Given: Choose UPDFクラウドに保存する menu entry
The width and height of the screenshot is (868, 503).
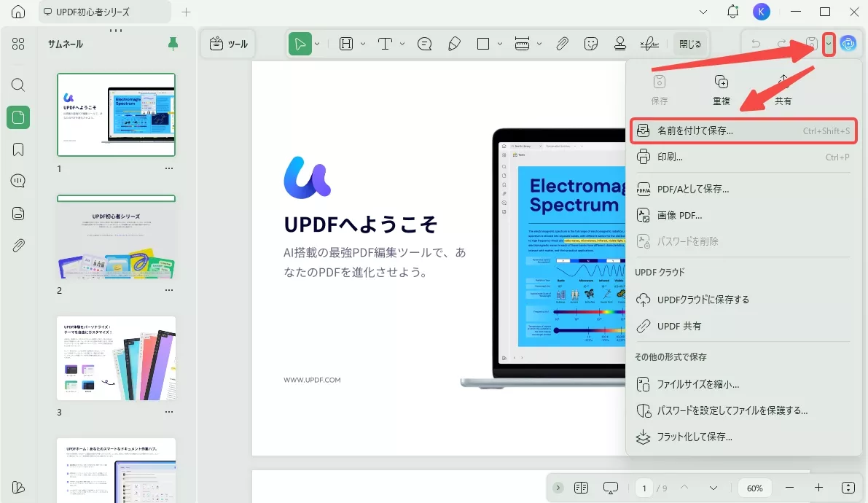Looking at the screenshot, I should click(x=743, y=300).
